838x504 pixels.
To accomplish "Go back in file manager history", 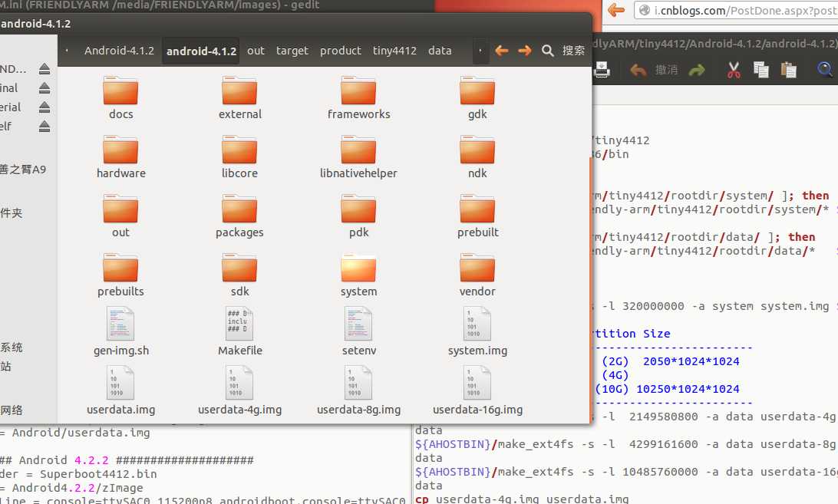I will pos(501,51).
